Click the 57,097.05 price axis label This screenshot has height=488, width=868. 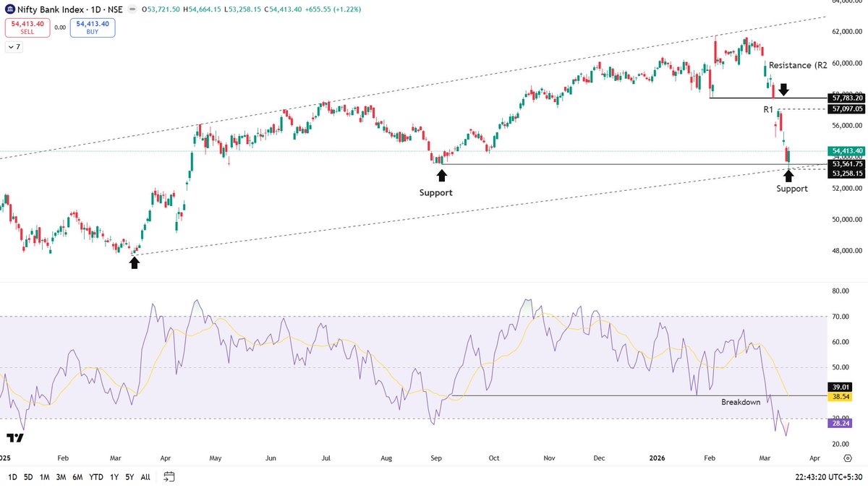(848, 109)
